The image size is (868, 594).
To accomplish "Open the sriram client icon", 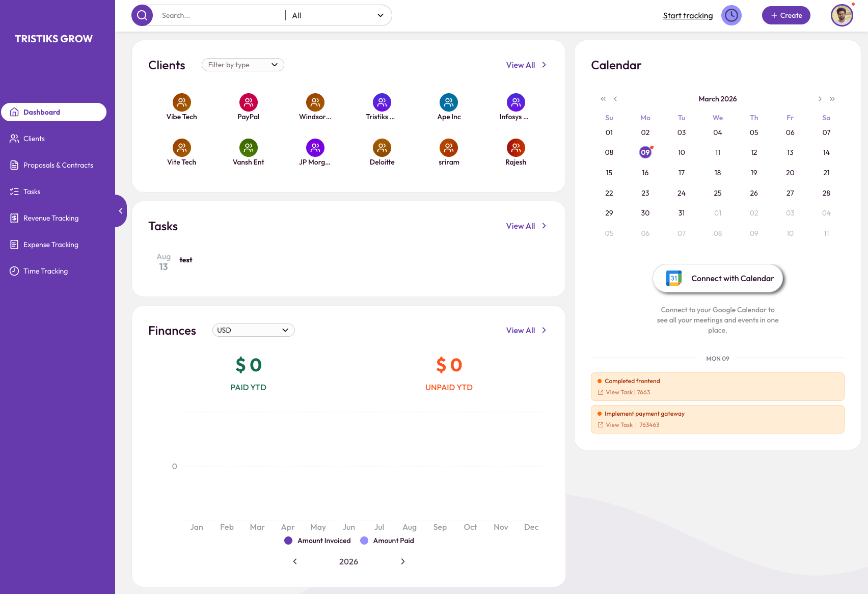I will [449, 148].
